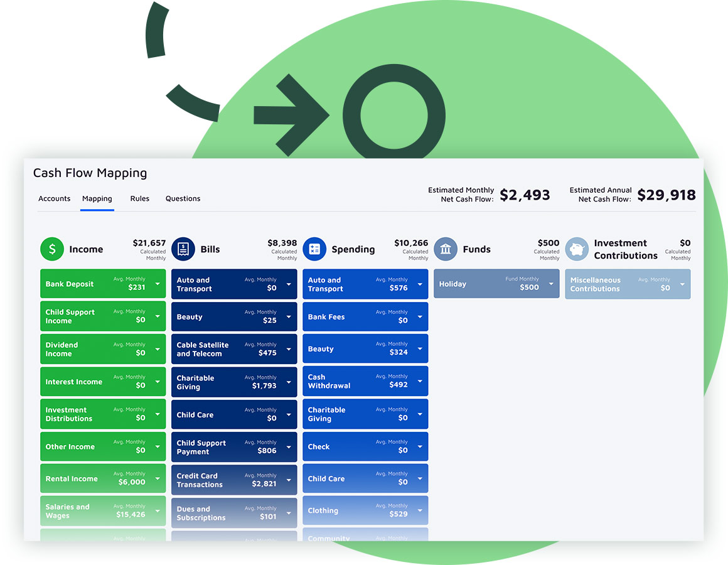
Task: Click the $29,918 estimated annual net cash flow
Action: [x=666, y=195]
